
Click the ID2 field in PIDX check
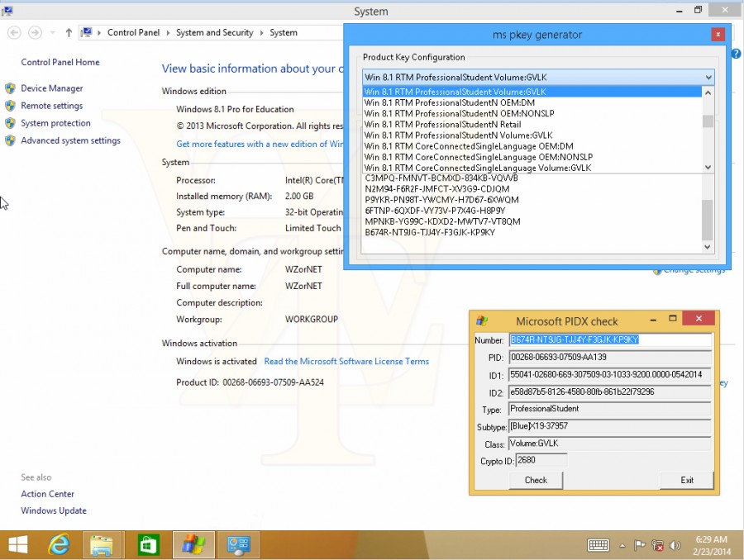tap(611, 392)
